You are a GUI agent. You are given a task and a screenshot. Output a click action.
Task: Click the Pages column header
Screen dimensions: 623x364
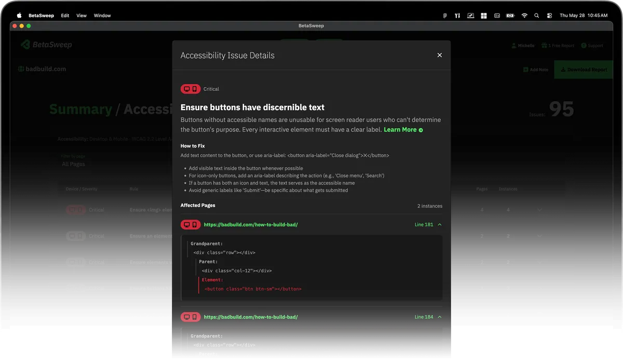click(x=482, y=189)
